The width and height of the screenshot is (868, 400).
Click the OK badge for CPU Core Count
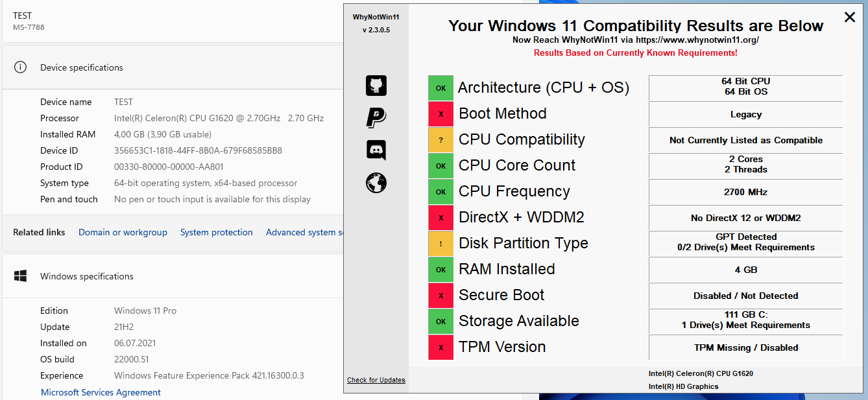(441, 165)
